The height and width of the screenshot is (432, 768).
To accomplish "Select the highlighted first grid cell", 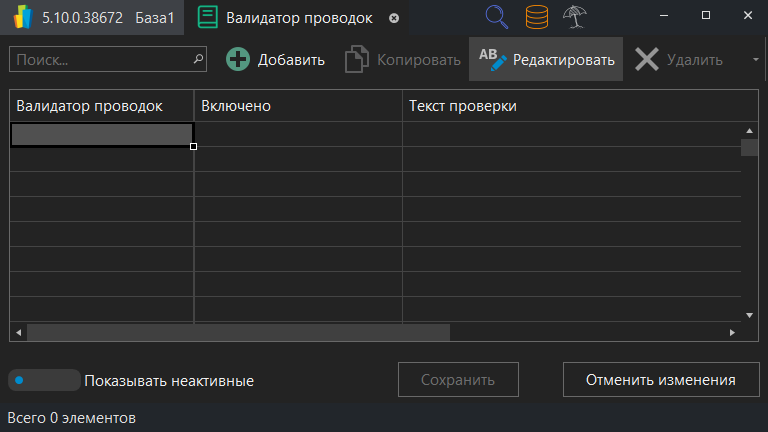I will tap(102, 134).
